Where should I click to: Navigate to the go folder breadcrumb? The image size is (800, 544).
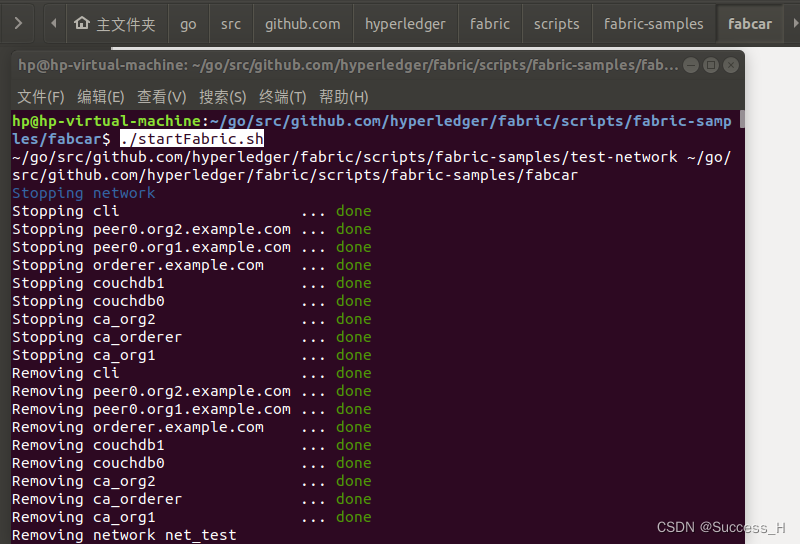coord(188,24)
